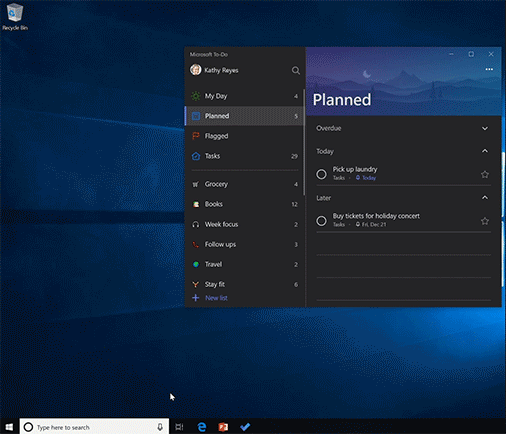Click the Kathy Reyes account name
This screenshot has width=506, height=434.
point(221,70)
